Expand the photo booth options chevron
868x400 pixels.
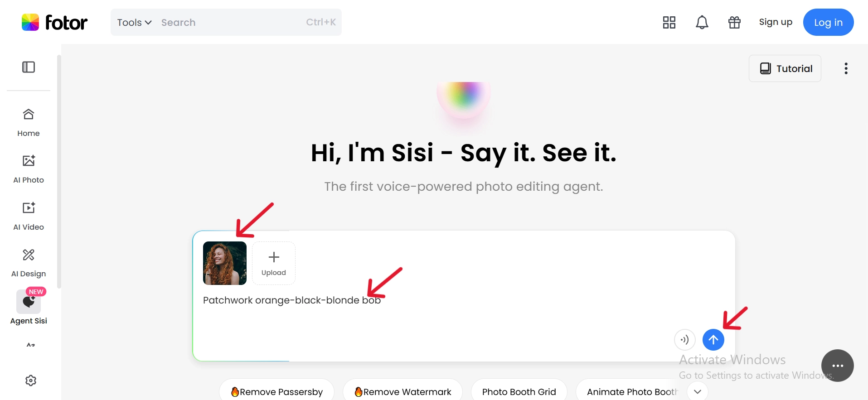coord(697,391)
